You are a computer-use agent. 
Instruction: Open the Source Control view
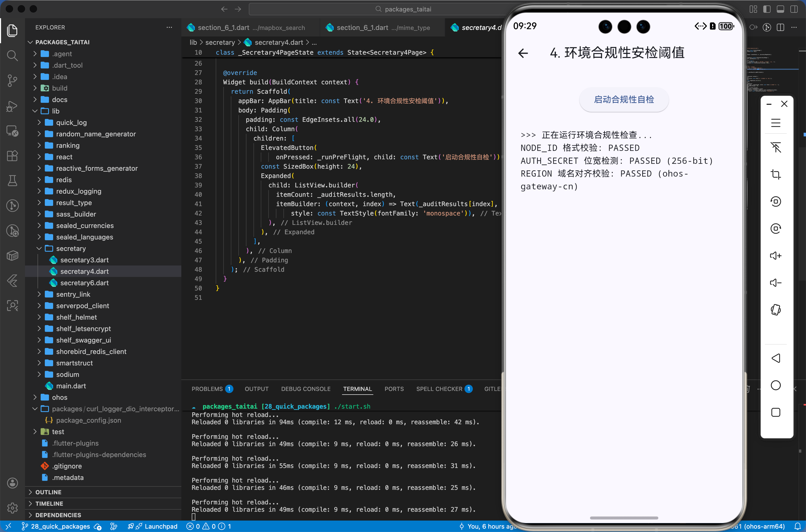click(12, 80)
